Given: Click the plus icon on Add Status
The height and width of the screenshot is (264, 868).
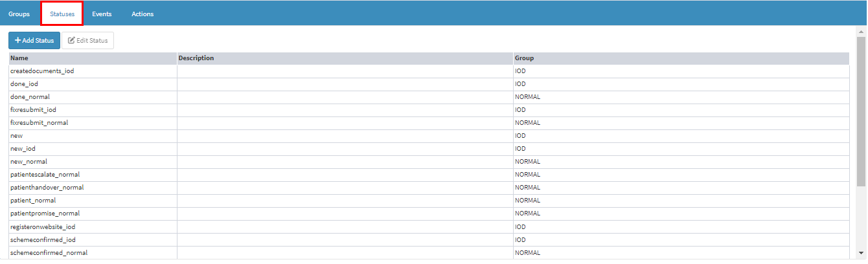Looking at the screenshot, I should coord(17,41).
